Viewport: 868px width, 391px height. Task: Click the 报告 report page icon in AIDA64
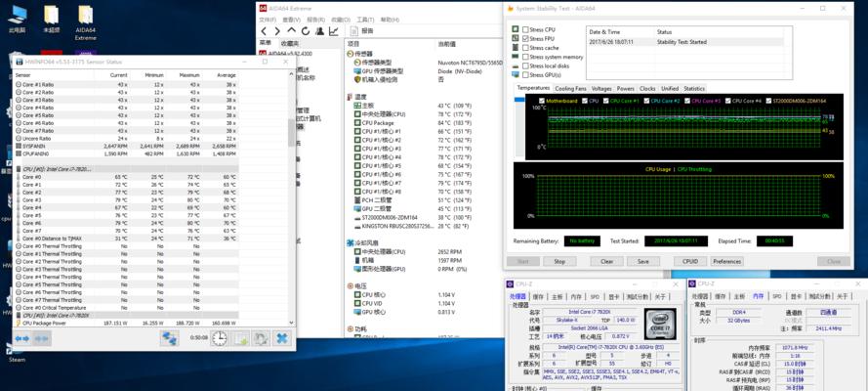click(354, 31)
